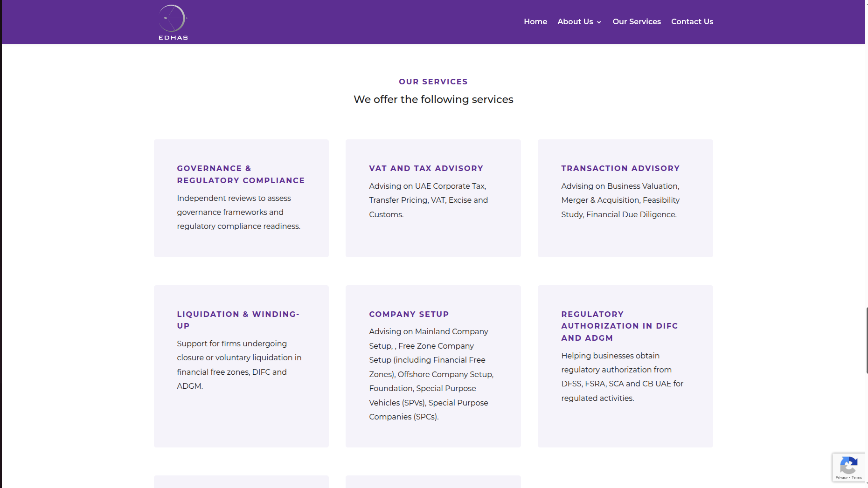Viewport: 868px width, 488px height.
Task: Select the Liquidation & Winding-Up heading
Action: coord(238,320)
